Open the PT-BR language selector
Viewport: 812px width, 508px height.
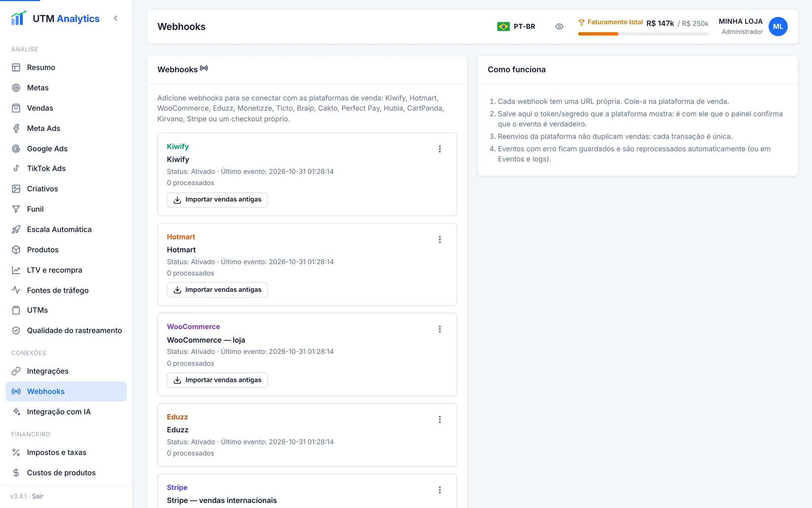tap(516, 26)
